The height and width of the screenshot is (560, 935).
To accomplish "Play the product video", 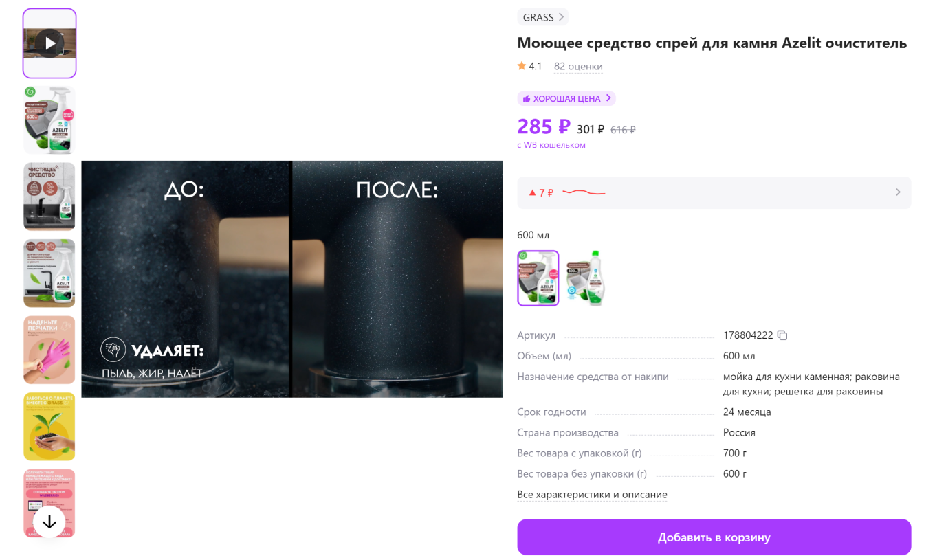I will tap(49, 42).
